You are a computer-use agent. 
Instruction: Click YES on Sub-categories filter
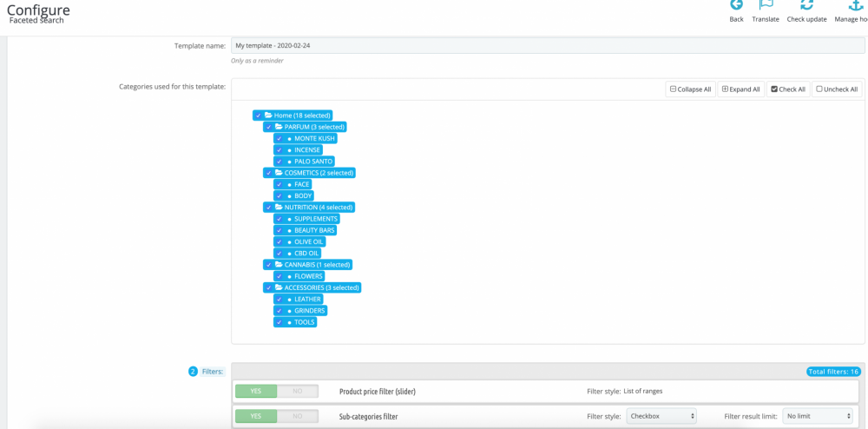[x=256, y=416]
